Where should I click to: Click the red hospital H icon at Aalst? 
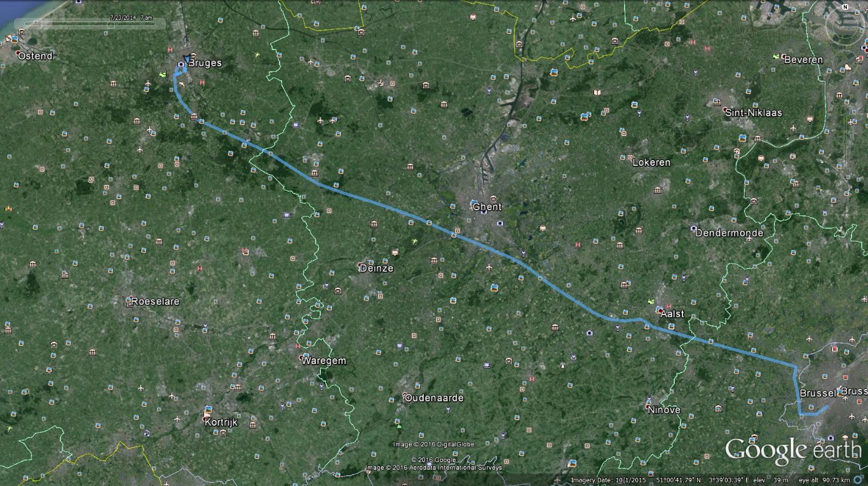668,306
